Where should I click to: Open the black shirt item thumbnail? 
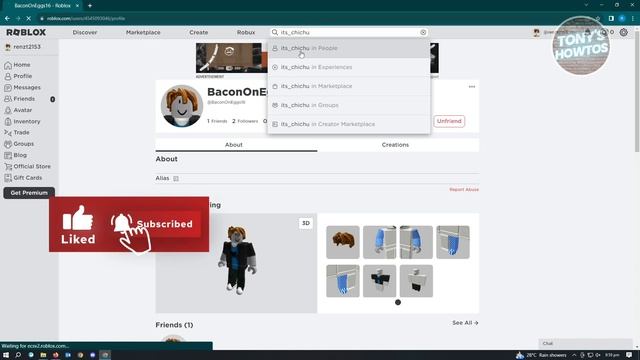click(x=380, y=281)
